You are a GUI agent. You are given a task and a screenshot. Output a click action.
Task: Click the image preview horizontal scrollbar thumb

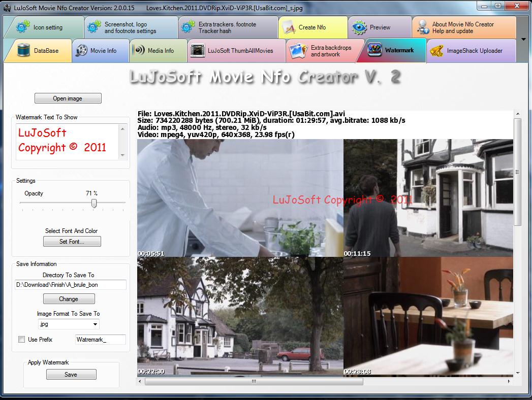[254, 381]
